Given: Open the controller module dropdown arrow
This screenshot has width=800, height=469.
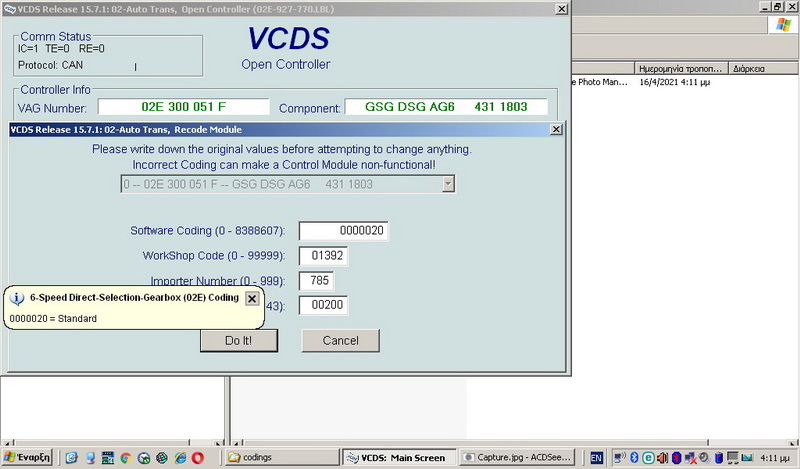Looking at the screenshot, I should [448, 184].
